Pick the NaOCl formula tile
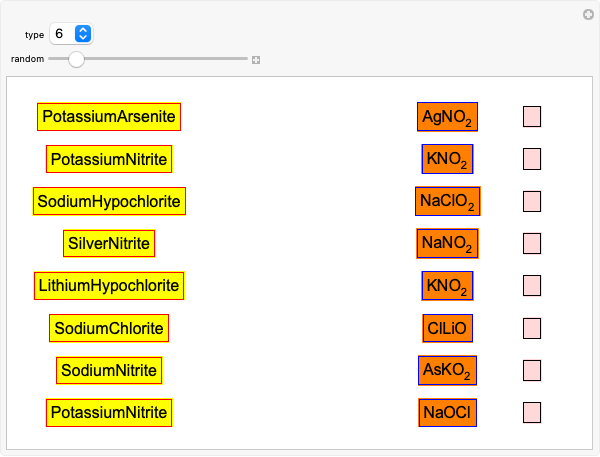This screenshot has height=457, width=600. point(447,412)
